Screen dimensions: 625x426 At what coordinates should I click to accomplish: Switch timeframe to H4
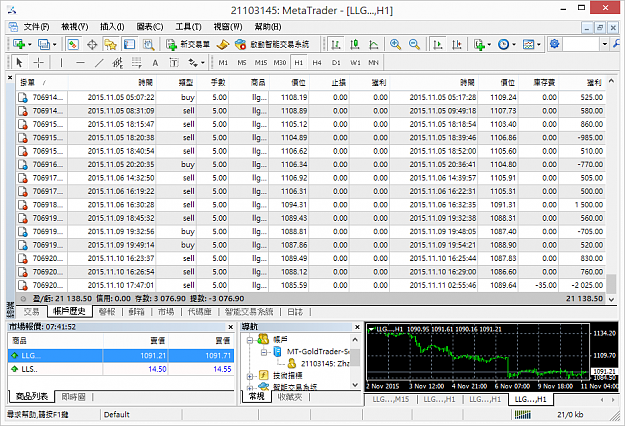click(x=317, y=63)
